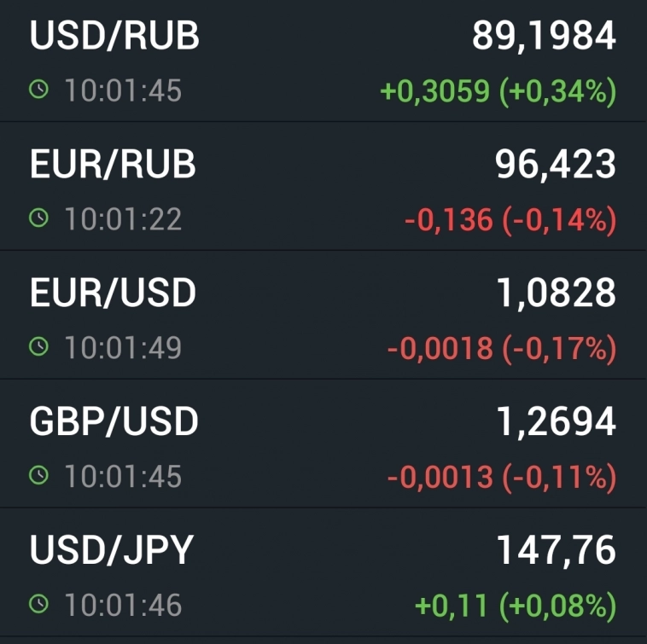This screenshot has height=644, width=647.
Task: Select the EUR/USD pair name
Action: click(113, 293)
